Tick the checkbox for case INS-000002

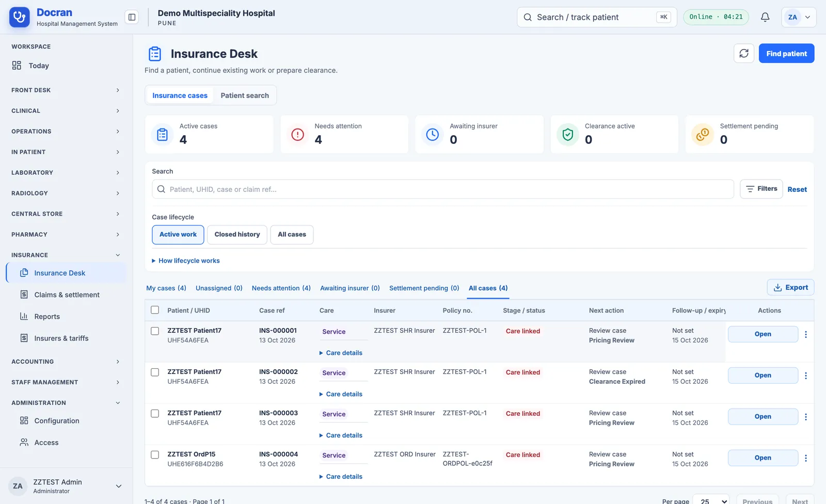click(x=155, y=372)
